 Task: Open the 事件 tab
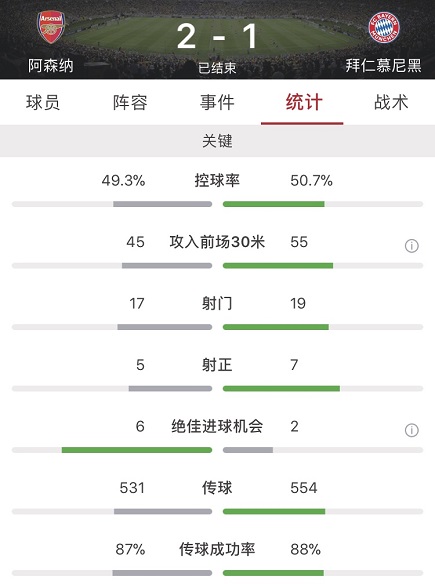[217, 102]
